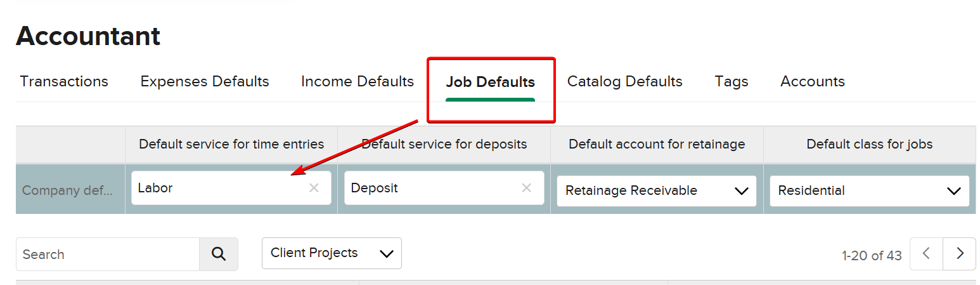This screenshot has width=980, height=285.
Task: Switch to Income Defaults tab
Action: tap(358, 82)
